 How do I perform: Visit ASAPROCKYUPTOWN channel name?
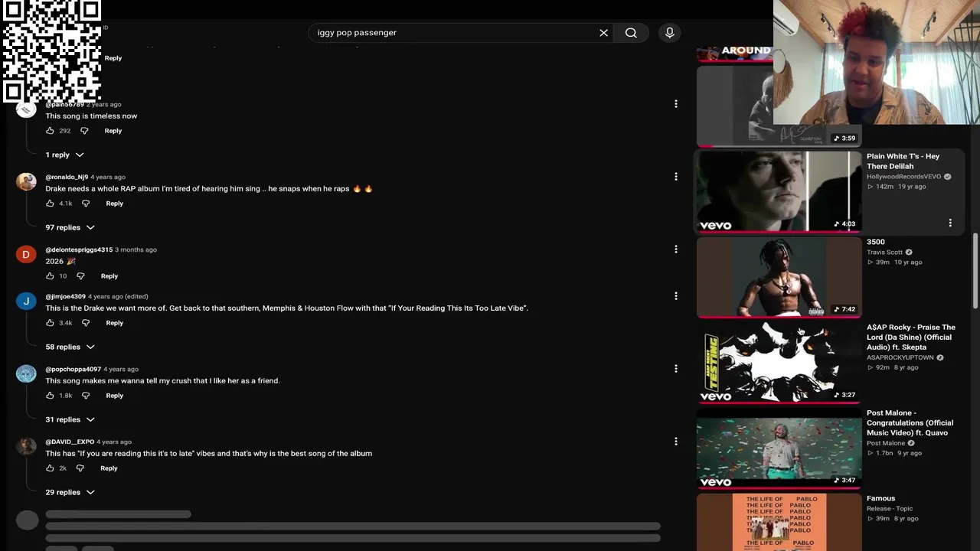(x=900, y=357)
